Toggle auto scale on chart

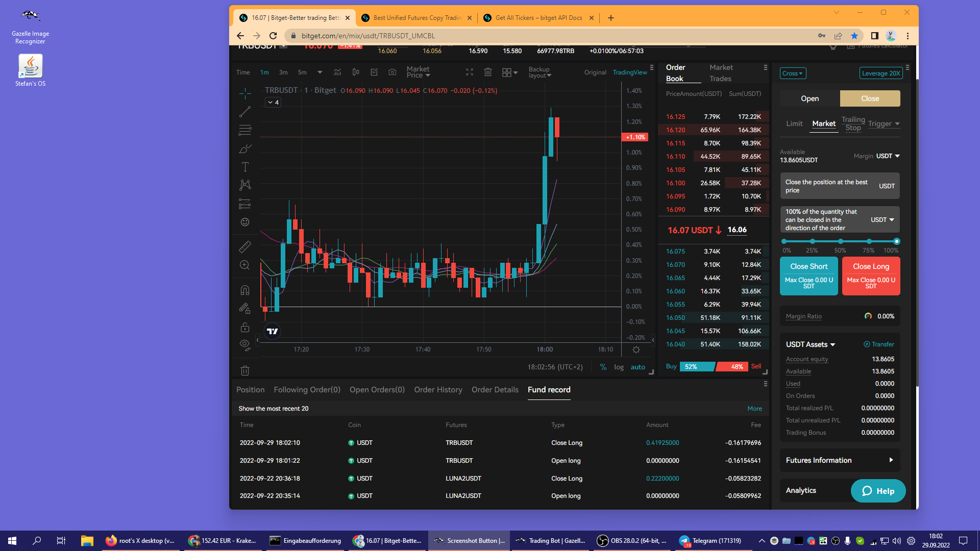click(638, 367)
